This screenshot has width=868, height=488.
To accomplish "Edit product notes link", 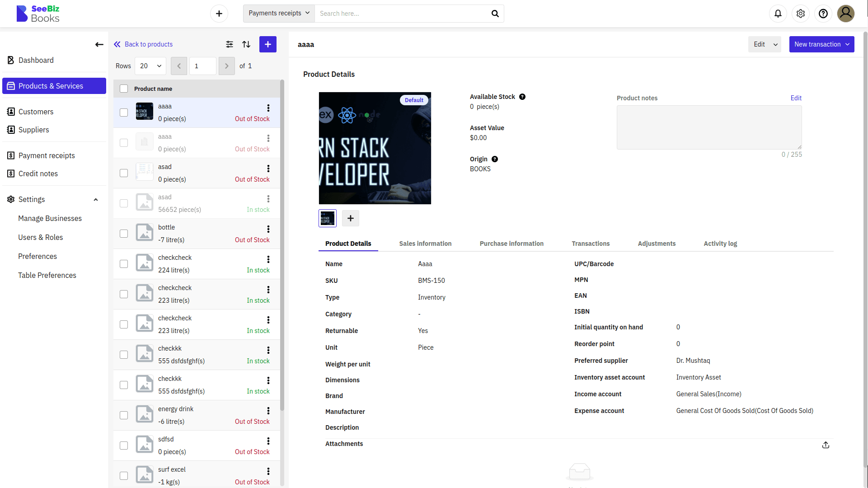I will (x=796, y=98).
